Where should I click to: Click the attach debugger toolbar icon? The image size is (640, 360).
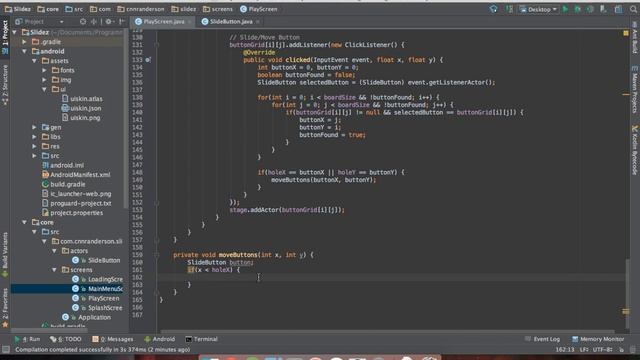pyautogui.click(x=603, y=9)
